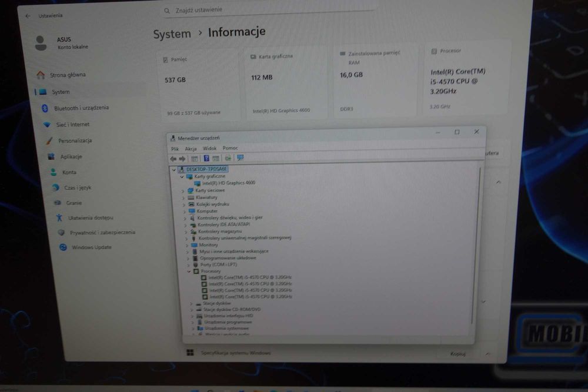Click the Kopiuj button
The width and height of the screenshot is (588, 392).
457,354
